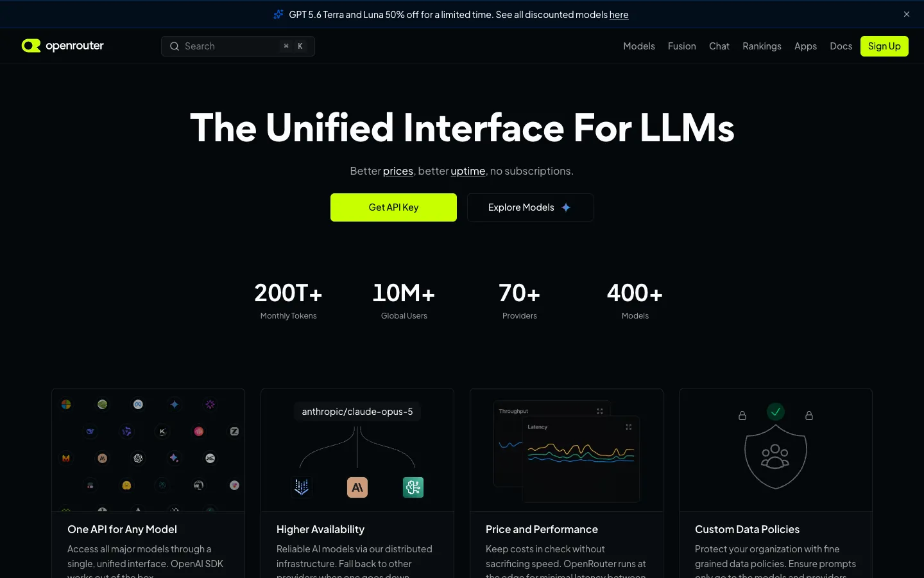The width and height of the screenshot is (924, 578).
Task: Click the Explore Models button
Action: [530, 207]
